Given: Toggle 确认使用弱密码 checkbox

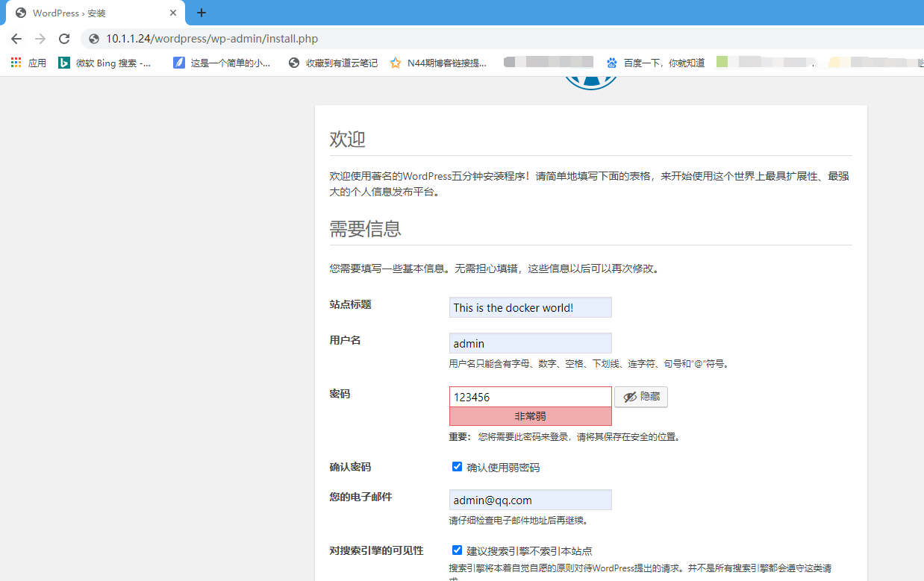Looking at the screenshot, I should 458,467.
